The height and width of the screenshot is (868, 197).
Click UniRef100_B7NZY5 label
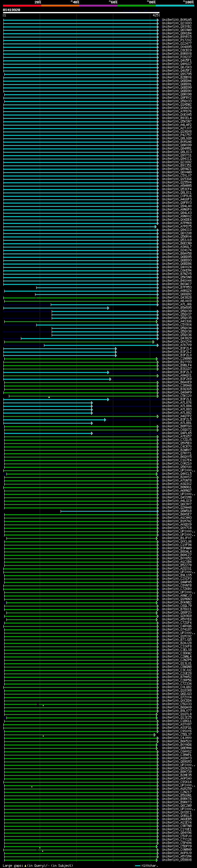[x=177, y=274]
